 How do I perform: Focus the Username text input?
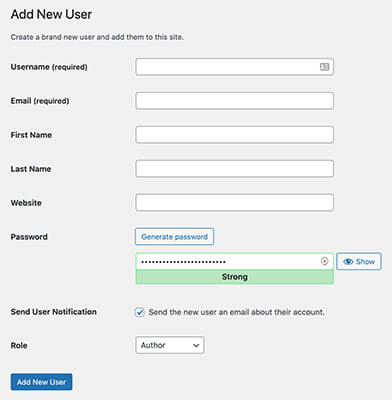(x=234, y=67)
